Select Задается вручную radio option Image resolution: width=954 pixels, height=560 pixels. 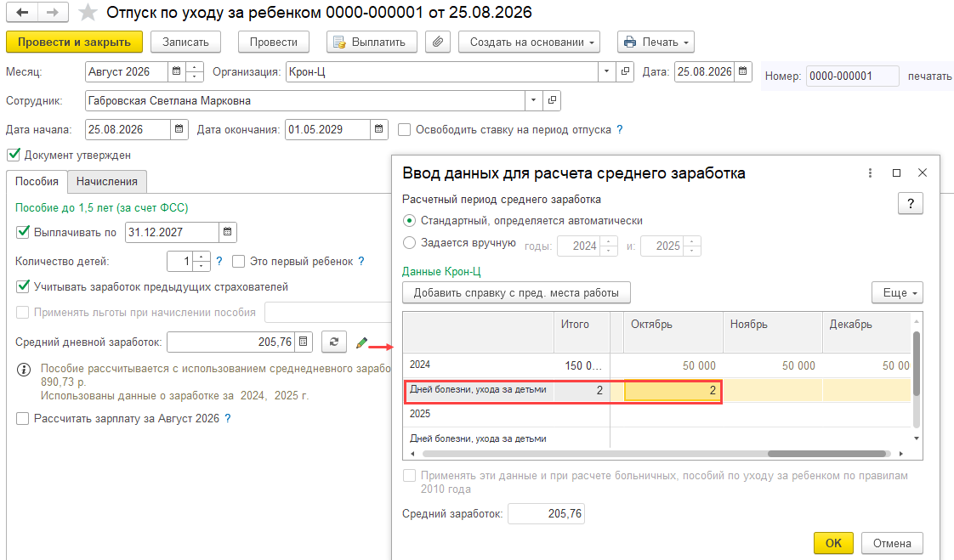pyautogui.click(x=410, y=242)
